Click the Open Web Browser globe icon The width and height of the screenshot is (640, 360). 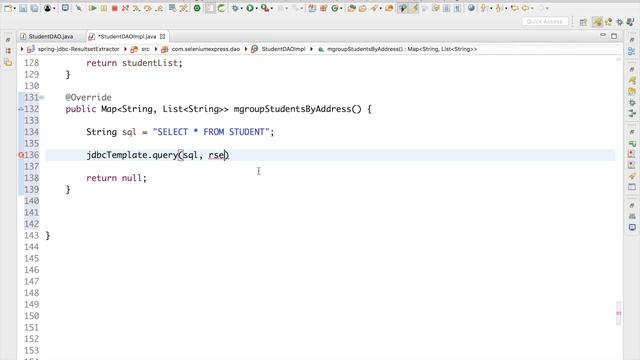click(x=471, y=8)
